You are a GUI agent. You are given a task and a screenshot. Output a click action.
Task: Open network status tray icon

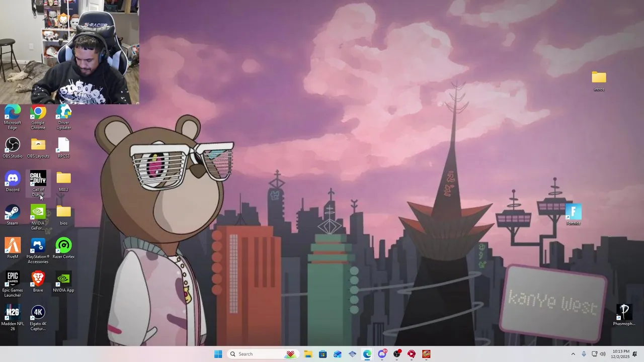click(x=594, y=354)
